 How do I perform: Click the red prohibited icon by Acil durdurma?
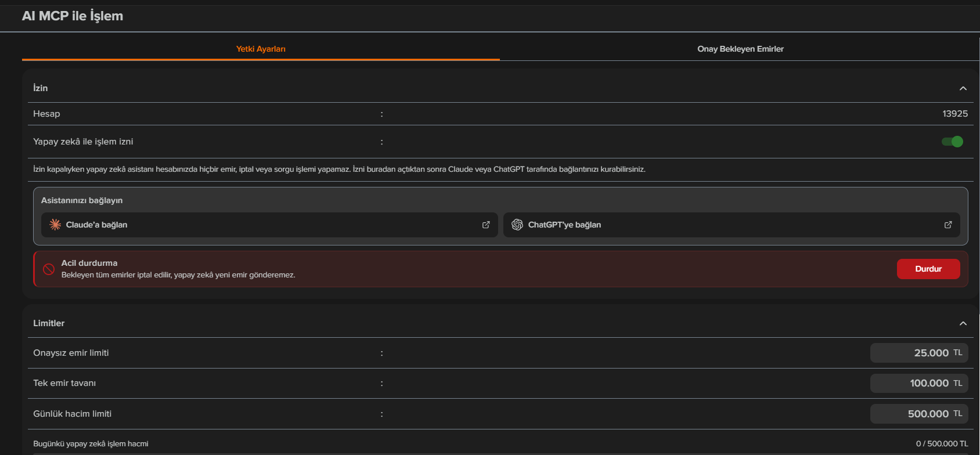click(x=49, y=269)
